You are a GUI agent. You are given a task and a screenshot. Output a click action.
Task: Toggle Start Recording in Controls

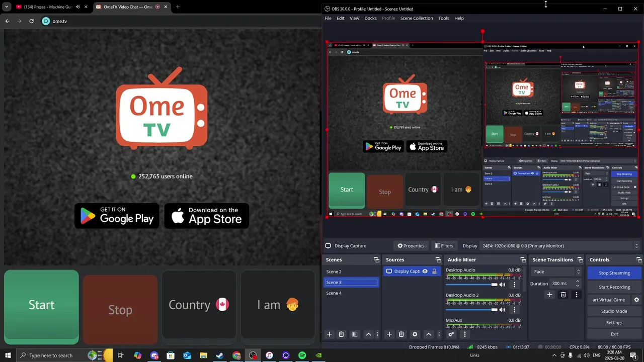pos(614,287)
